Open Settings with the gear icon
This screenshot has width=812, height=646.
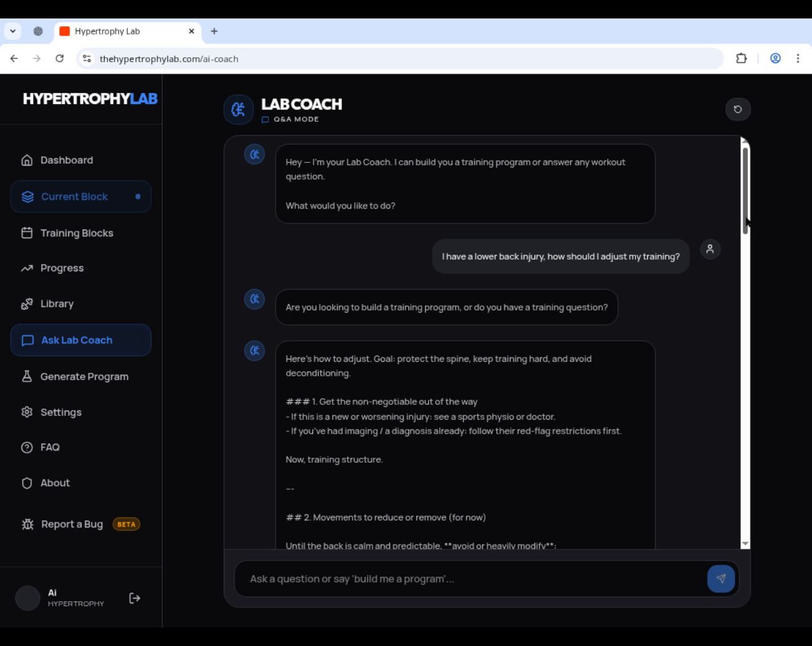click(27, 412)
